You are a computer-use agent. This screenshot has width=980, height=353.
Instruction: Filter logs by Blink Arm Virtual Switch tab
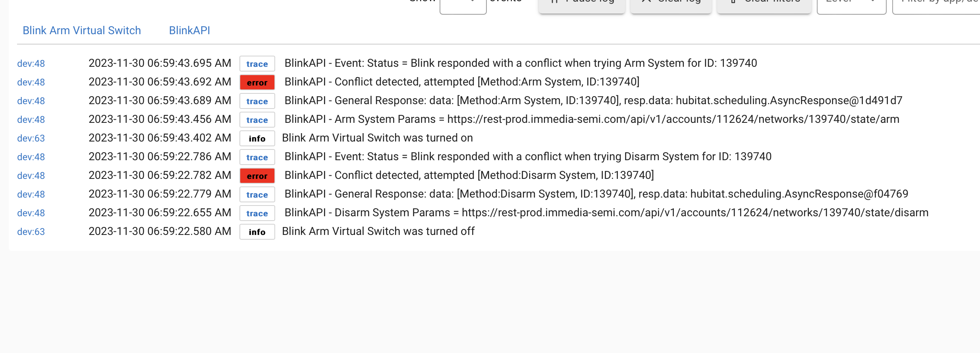point(82,31)
